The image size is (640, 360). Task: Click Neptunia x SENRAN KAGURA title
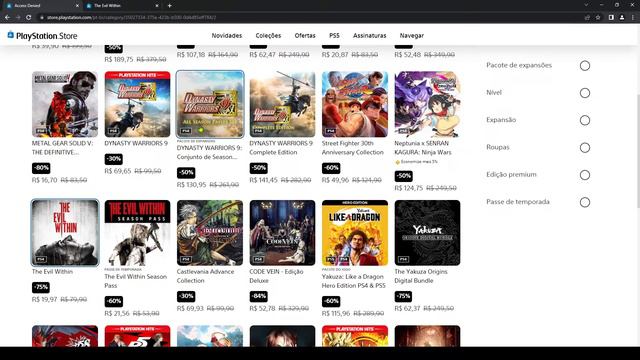[423, 148]
